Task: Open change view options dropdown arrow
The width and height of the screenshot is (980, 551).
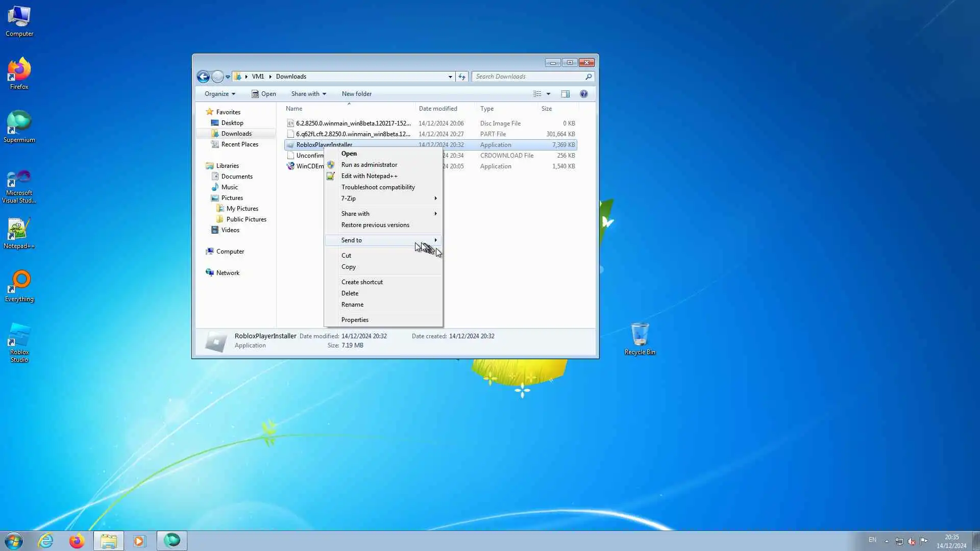Action: tap(548, 94)
